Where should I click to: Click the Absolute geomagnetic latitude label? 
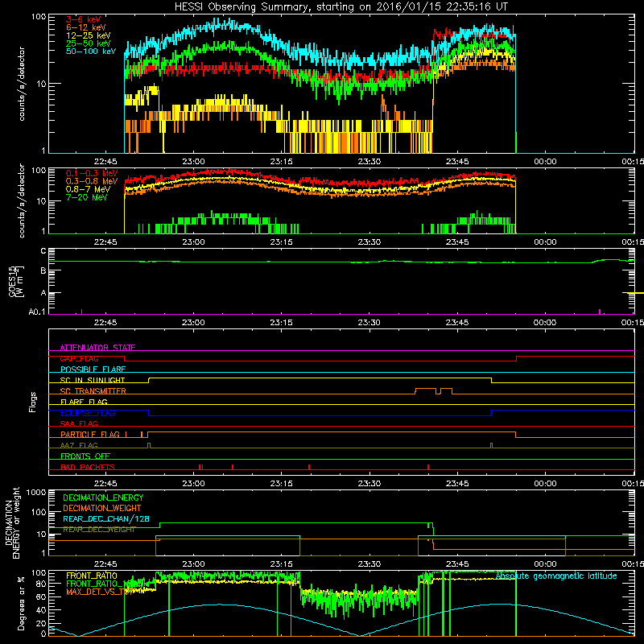(x=556, y=576)
